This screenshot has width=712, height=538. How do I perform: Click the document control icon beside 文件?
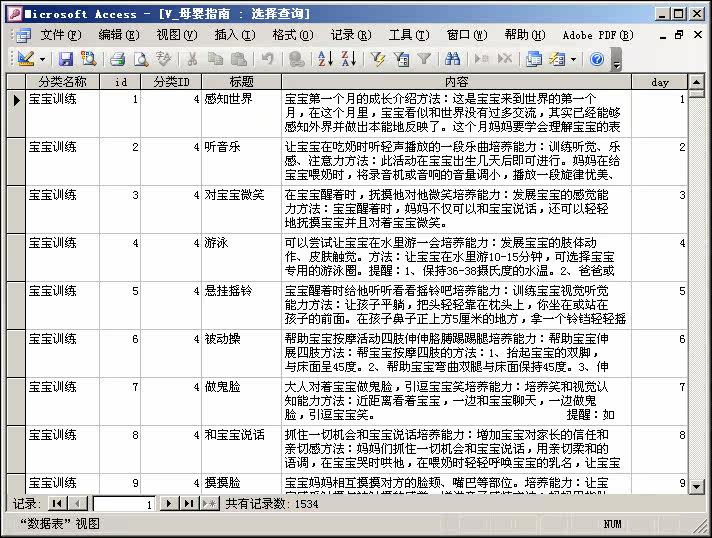[22, 35]
